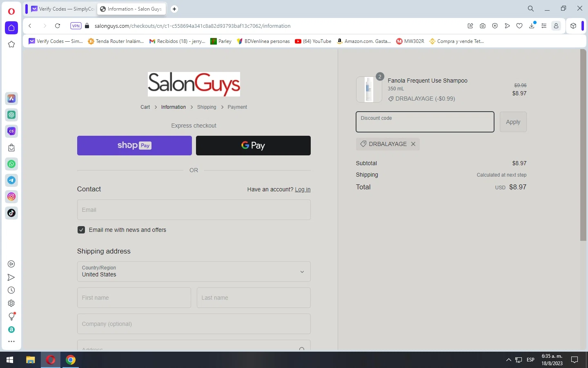Search tabs magnifier icon

[x=531, y=9]
